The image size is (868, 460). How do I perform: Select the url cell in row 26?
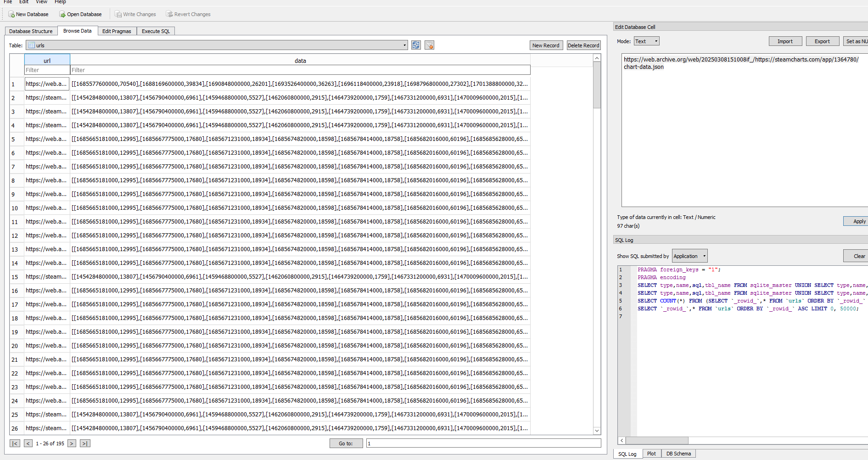click(x=47, y=428)
